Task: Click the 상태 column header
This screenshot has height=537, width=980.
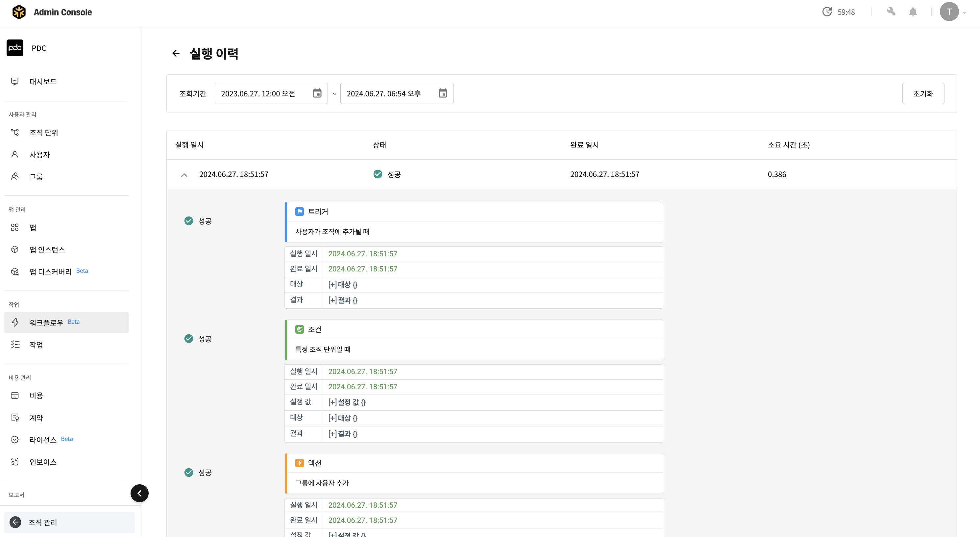Action: (x=379, y=145)
